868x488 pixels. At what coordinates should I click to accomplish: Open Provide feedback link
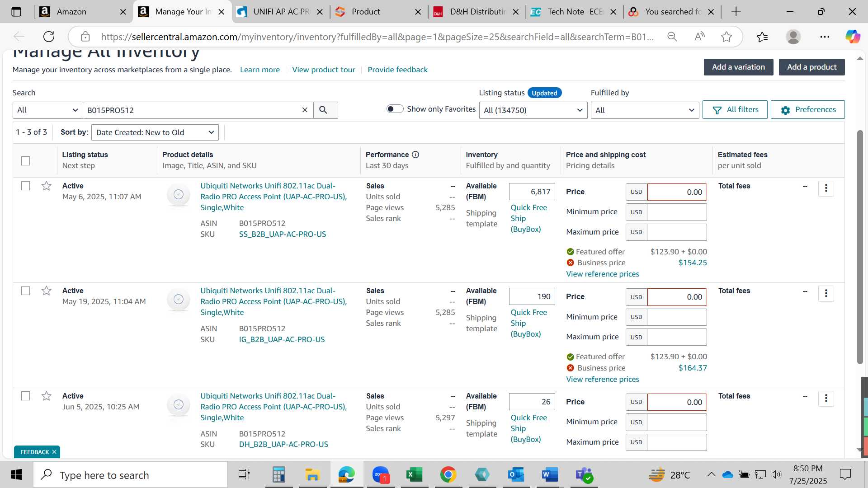point(397,70)
